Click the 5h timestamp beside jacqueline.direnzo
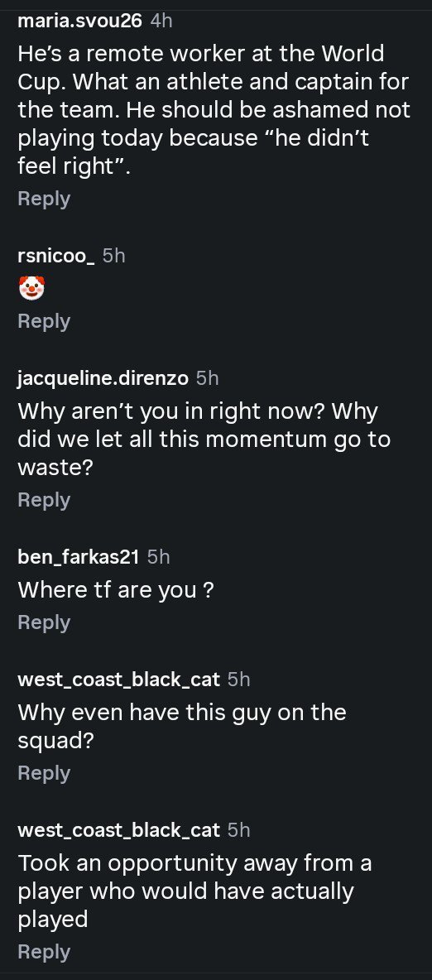Viewport: 432px width, 980px height. [208, 378]
